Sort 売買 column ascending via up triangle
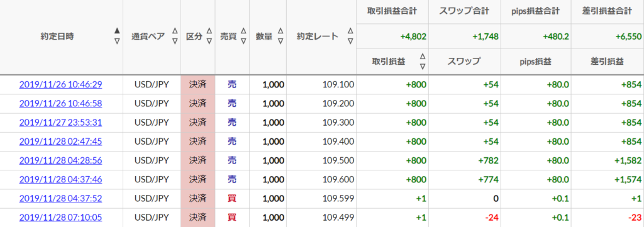The width and height of the screenshot is (644, 227). click(243, 30)
